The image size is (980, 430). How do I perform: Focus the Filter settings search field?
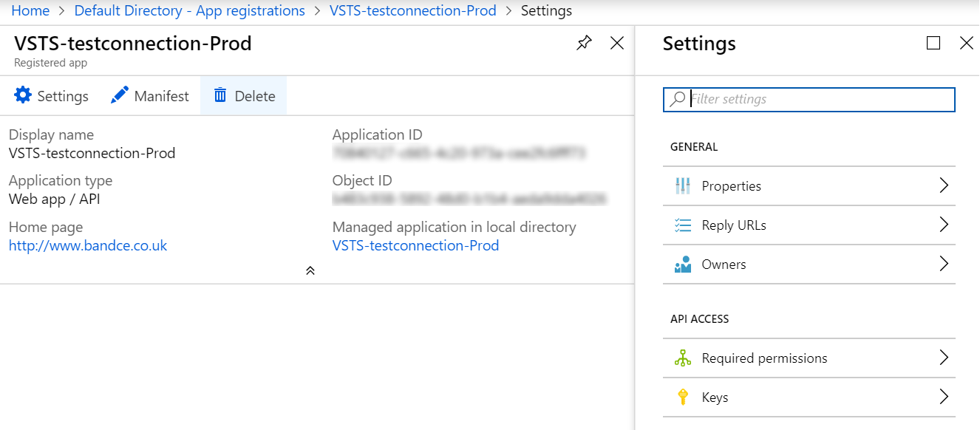pyautogui.click(x=809, y=100)
